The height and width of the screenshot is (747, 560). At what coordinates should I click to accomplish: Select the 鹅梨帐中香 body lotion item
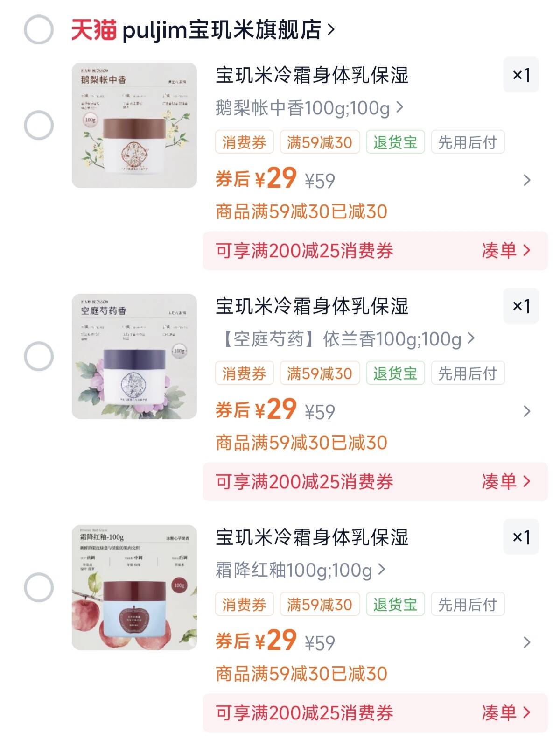pos(39,125)
